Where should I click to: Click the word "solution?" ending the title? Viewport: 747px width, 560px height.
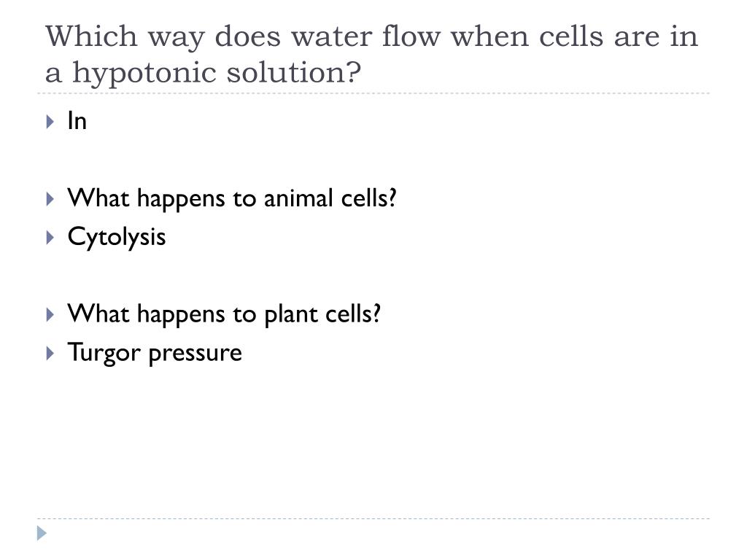293,72
